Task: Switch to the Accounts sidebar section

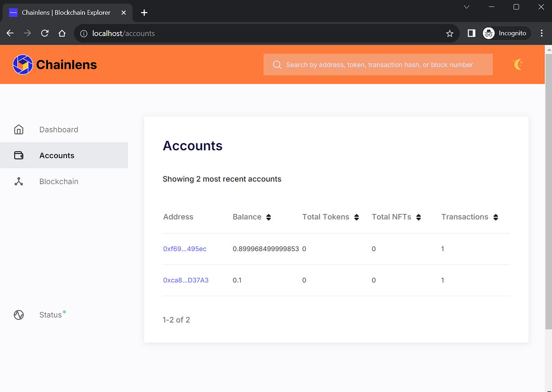Action: tap(57, 155)
